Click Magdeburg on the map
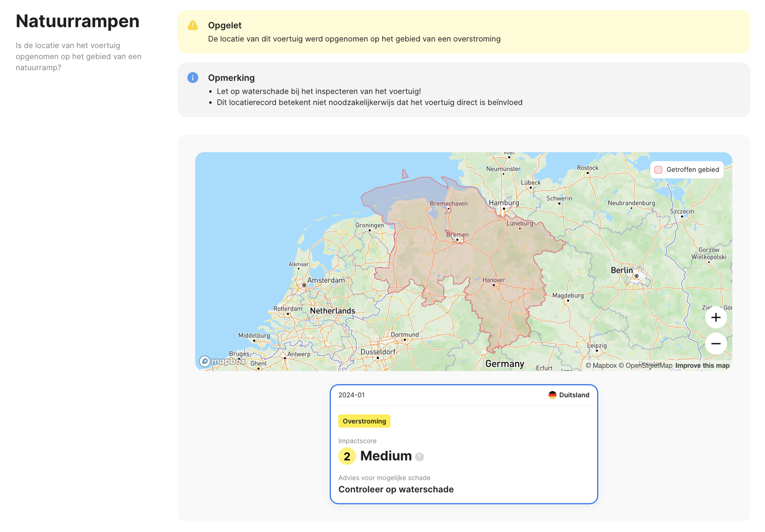765x532 pixels. pyautogui.click(x=568, y=296)
